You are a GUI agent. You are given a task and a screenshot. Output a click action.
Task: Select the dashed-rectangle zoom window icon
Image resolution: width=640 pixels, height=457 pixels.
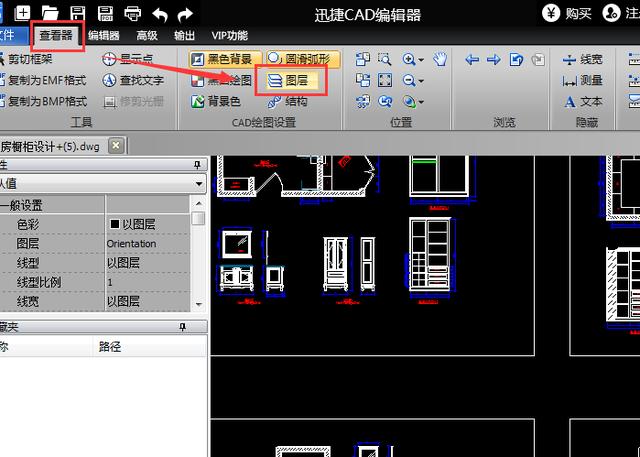[384, 60]
